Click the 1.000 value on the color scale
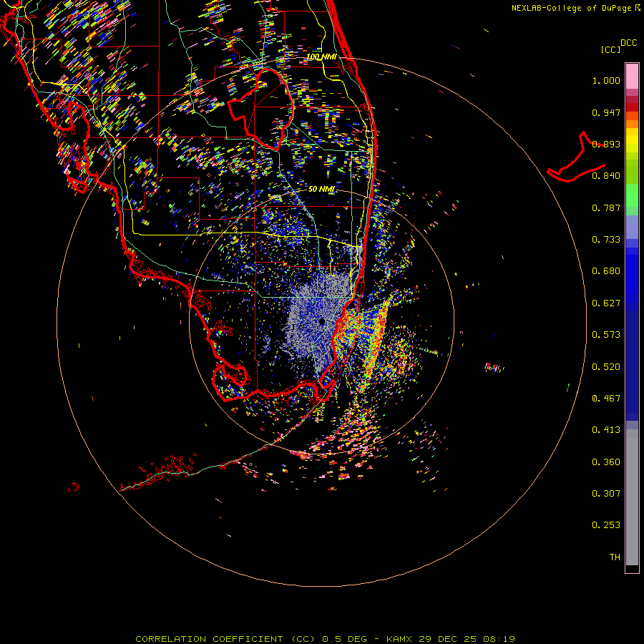This screenshot has width=644, height=644. [606, 80]
